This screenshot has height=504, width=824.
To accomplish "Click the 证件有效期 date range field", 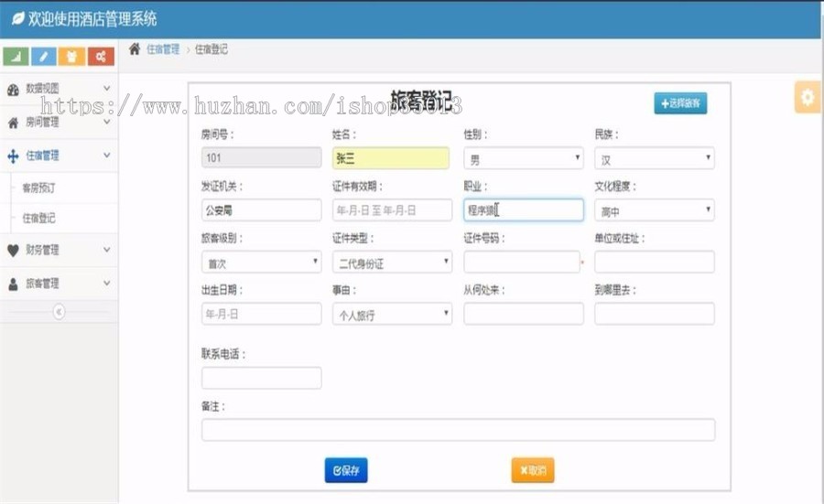I will [x=392, y=210].
